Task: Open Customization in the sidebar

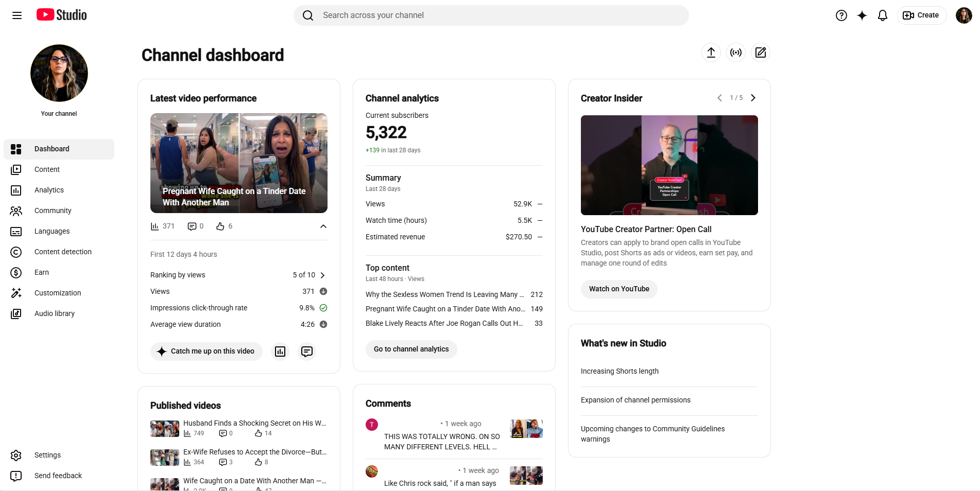Action: (59, 293)
